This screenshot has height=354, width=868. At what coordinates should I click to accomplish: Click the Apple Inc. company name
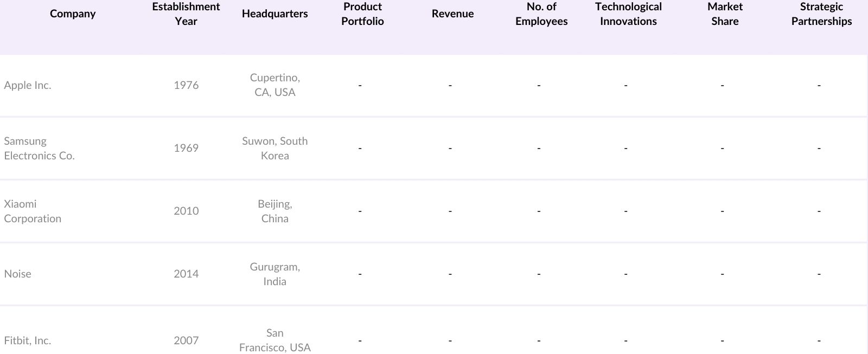pos(28,85)
